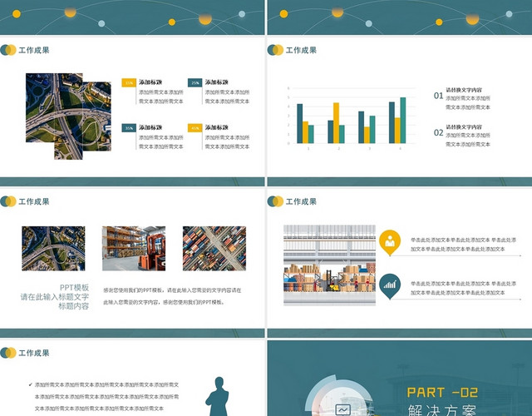Select the small aerial highway photo

53,248
